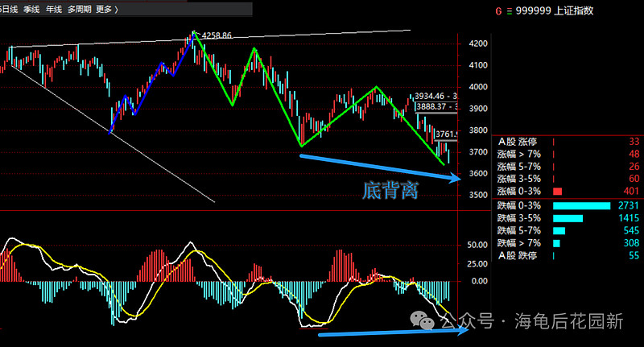Click the cyan bar for 跌幅 0-3%

pyautogui.click(x=581, y=206)
